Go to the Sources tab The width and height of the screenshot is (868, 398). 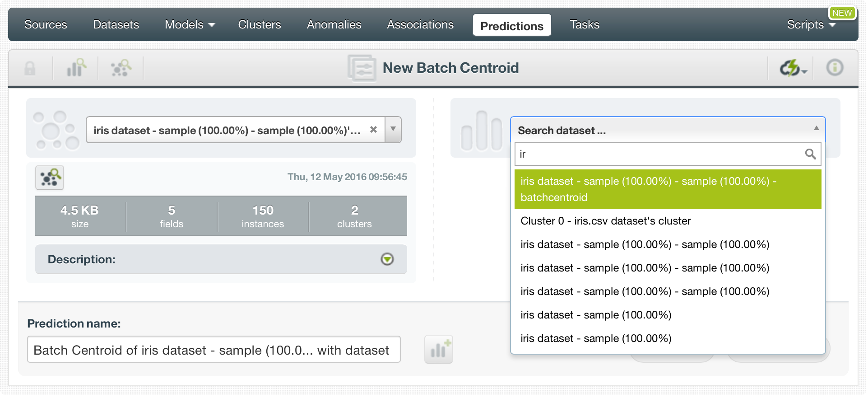[x=46, y=24]
